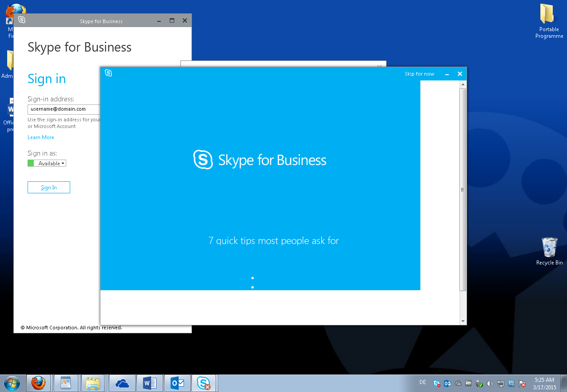
Task: Open Windows Explorer from the taskbar
Action: tap(93, 383)
